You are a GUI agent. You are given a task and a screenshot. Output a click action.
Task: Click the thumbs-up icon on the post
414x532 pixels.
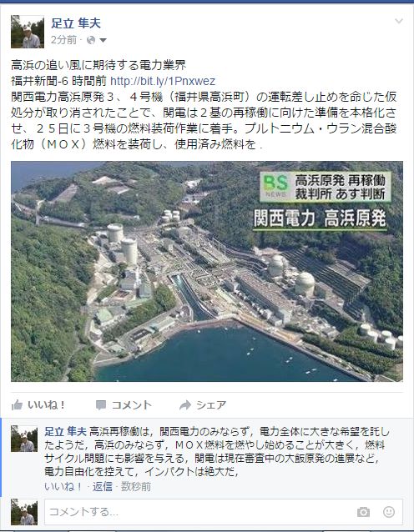click(x=17, y=404)
